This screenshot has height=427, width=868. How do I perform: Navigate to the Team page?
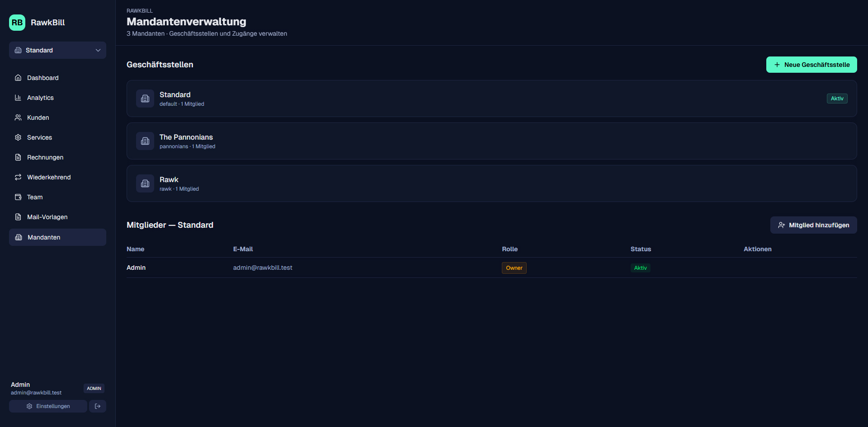(35, 197)
